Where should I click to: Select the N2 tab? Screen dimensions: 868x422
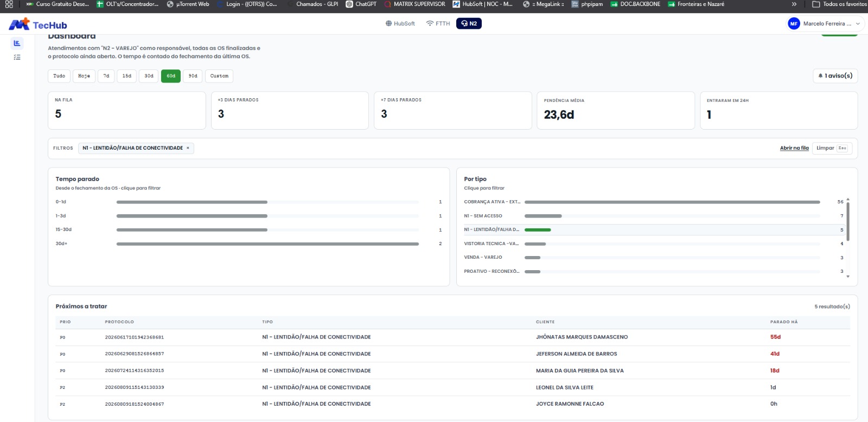[x=469, y=24]
